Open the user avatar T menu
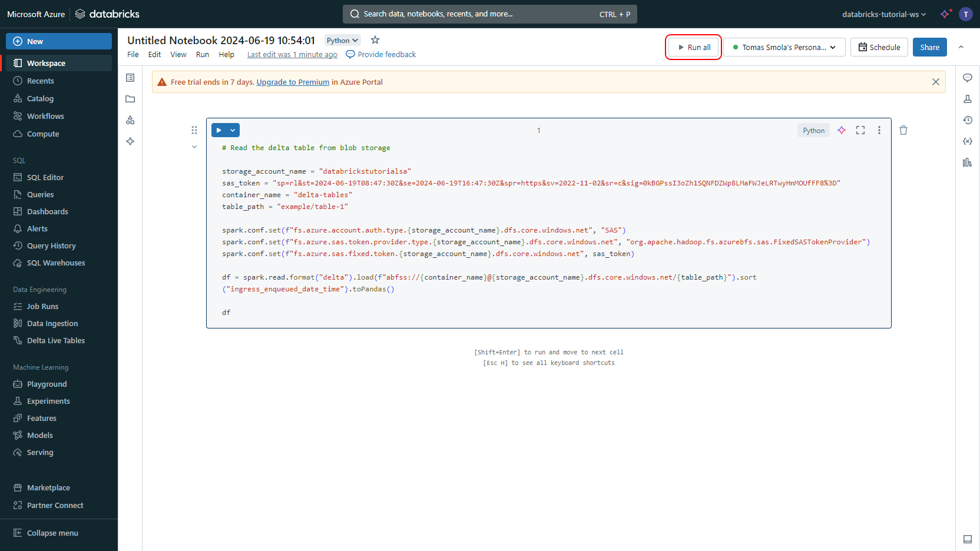Image resolution: width=980 pixels, height=551 pixels. coord(966,14)
